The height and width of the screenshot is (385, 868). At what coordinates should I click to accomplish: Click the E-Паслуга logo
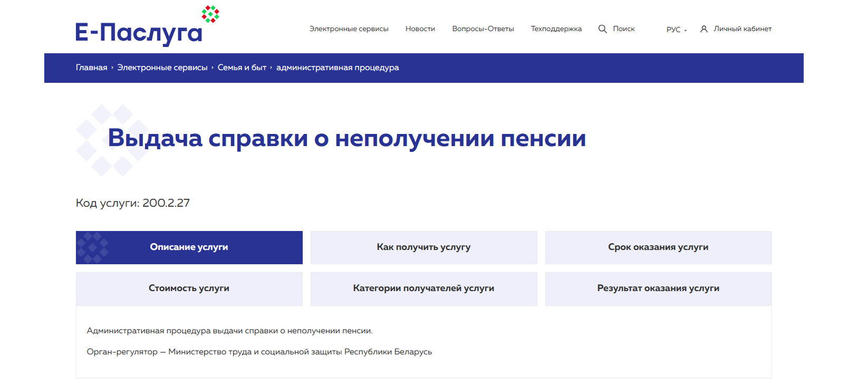pos(139,32)
